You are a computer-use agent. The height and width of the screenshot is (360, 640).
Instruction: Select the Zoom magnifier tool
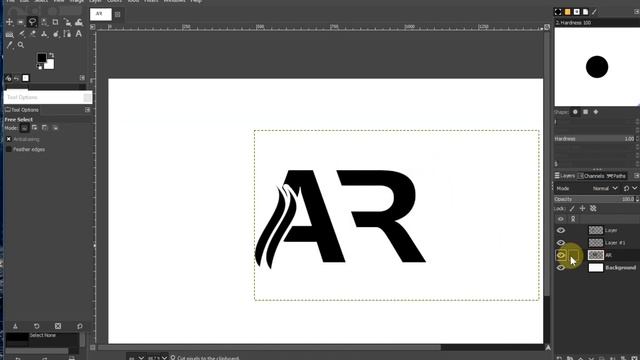(21, 45)
